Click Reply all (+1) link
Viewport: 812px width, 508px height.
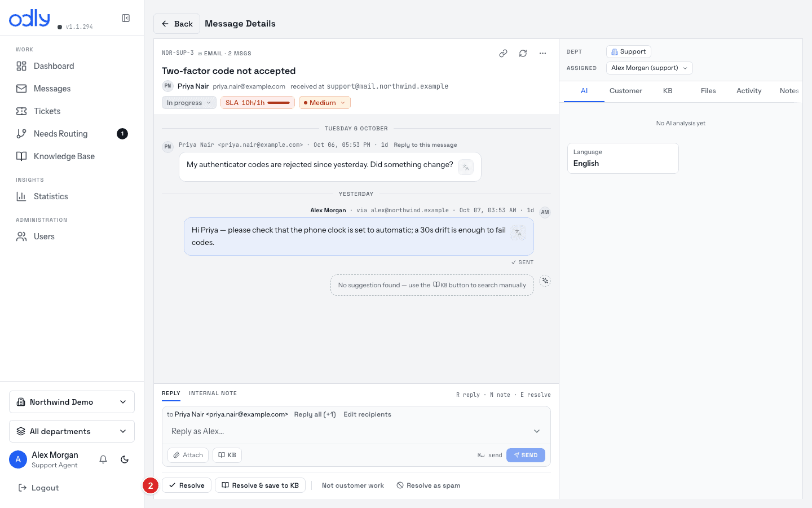tap(315, 414)
